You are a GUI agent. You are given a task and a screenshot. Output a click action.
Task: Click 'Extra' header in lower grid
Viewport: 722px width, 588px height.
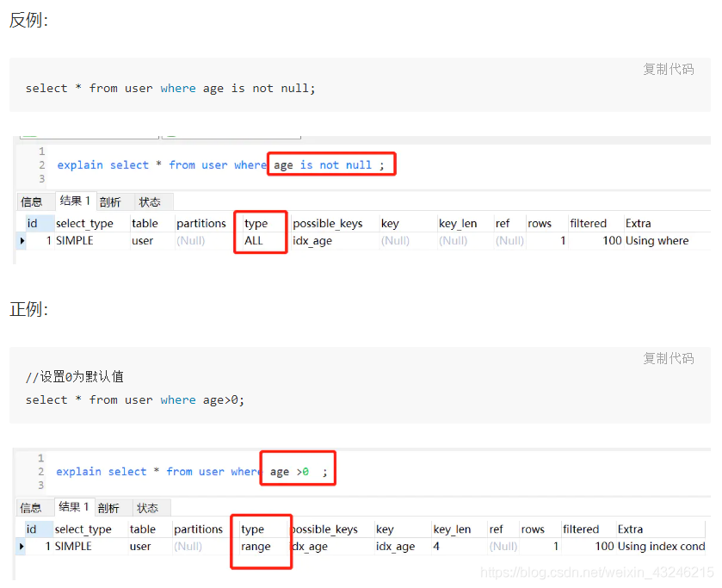pos(630,529)
